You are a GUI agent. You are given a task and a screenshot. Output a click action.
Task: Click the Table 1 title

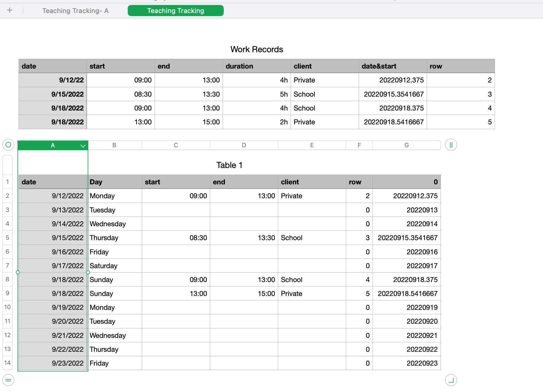point(229,165)
